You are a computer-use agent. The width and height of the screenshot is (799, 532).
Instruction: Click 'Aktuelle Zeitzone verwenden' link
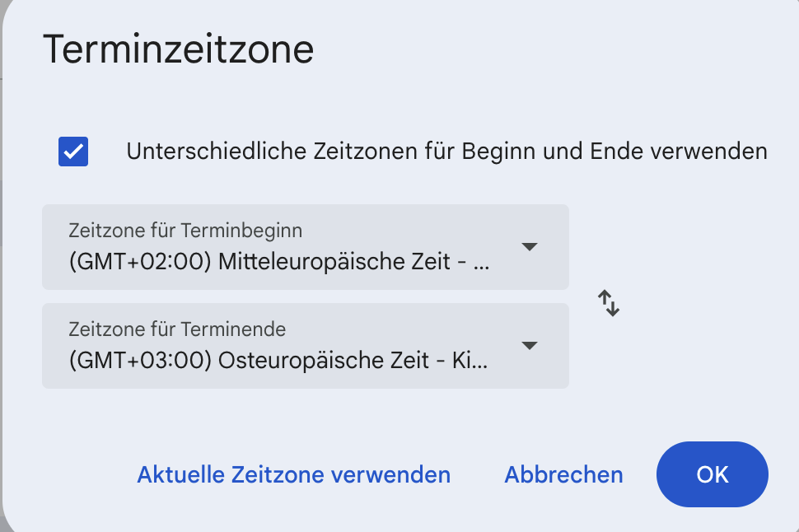point(293,475)
